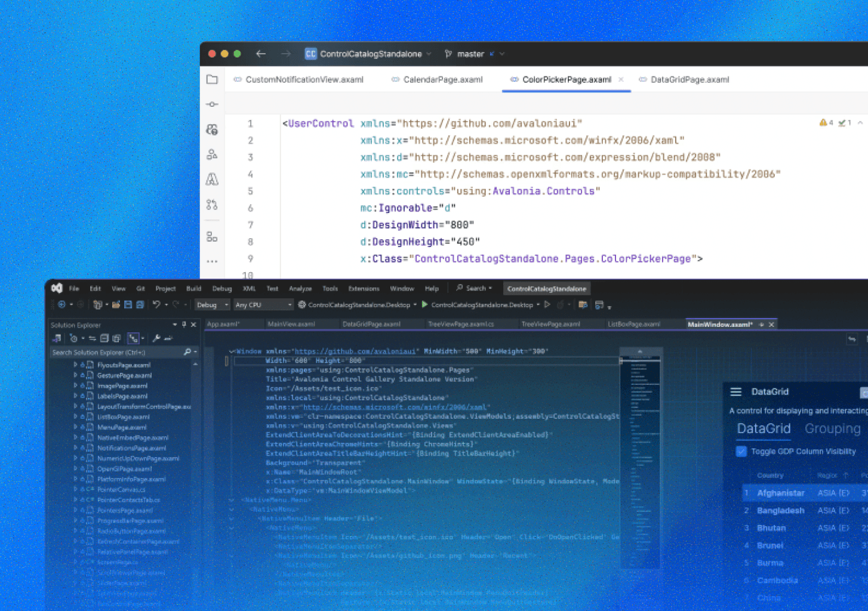868x611 pixels.
Task: Click the Solution Explorer properties wrench icon
Action: pos(156,338)
